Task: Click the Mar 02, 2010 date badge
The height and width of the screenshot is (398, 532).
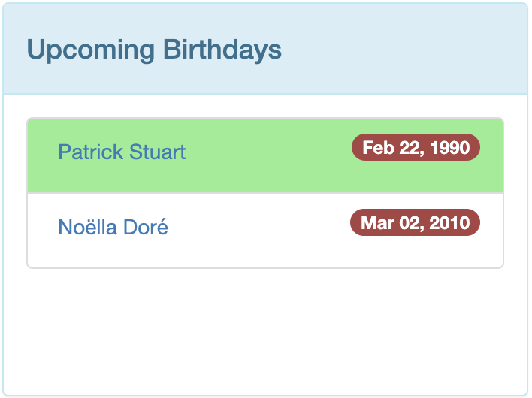Action: pos(415,223)
